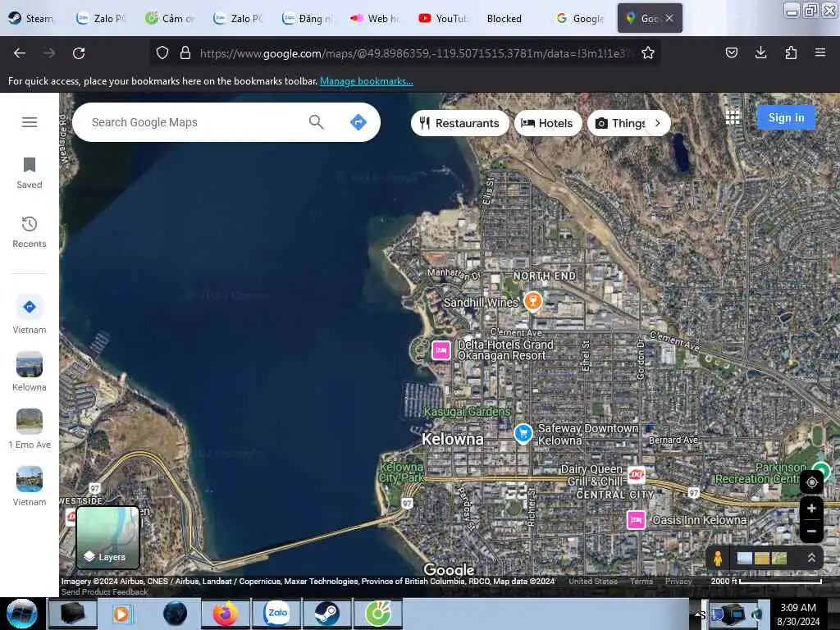This screenshot has height=630, width=840.
Task: Open the Saved places panel
Action: [x=30, y=173]
